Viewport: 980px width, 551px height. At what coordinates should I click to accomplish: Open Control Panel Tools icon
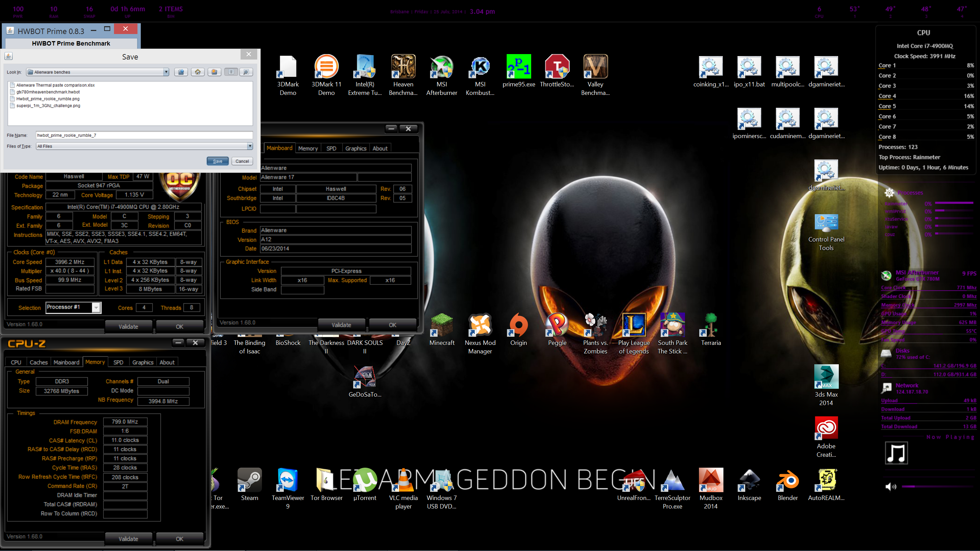click(x=826, y=232)
